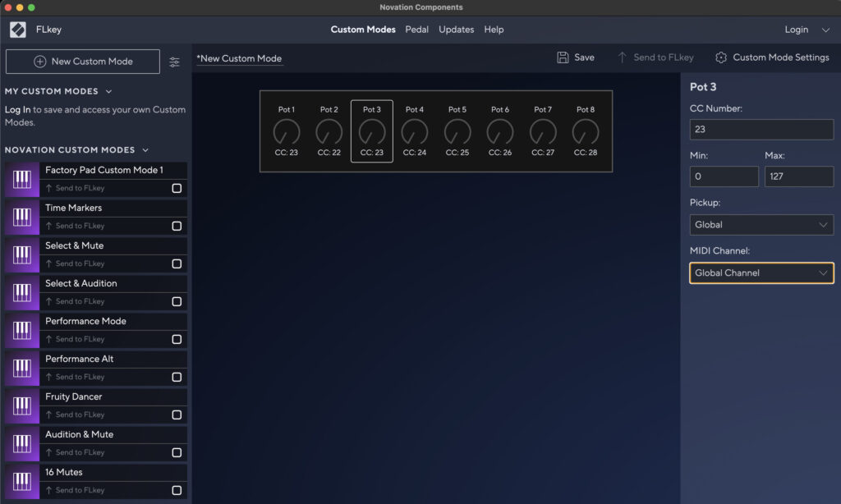The width and height of the screenshot is (841, 504).
Task: Click the Custom Mode Settings gear icon
Action: (721, 57)
